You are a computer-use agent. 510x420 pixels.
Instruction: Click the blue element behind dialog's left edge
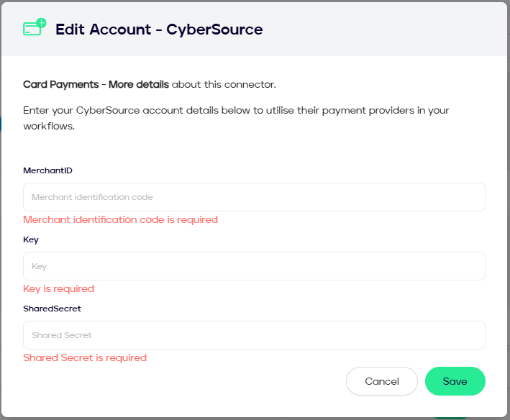point(1,122)
